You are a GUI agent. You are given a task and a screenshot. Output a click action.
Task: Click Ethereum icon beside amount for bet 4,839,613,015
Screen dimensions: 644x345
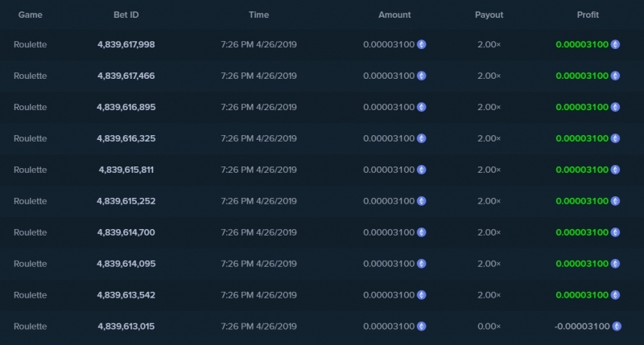[421, 327]
